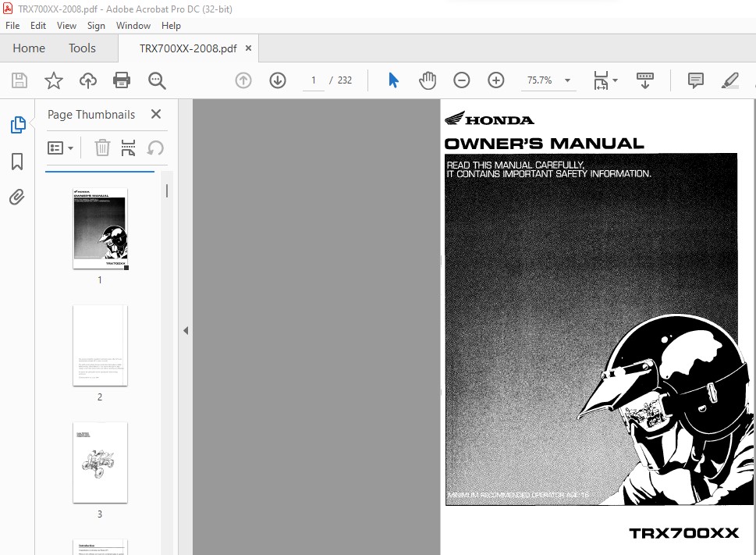This screenshot has height=555, width=756.
Task: Open the page fit options dropdown arrow
Action: pos(616,80)
